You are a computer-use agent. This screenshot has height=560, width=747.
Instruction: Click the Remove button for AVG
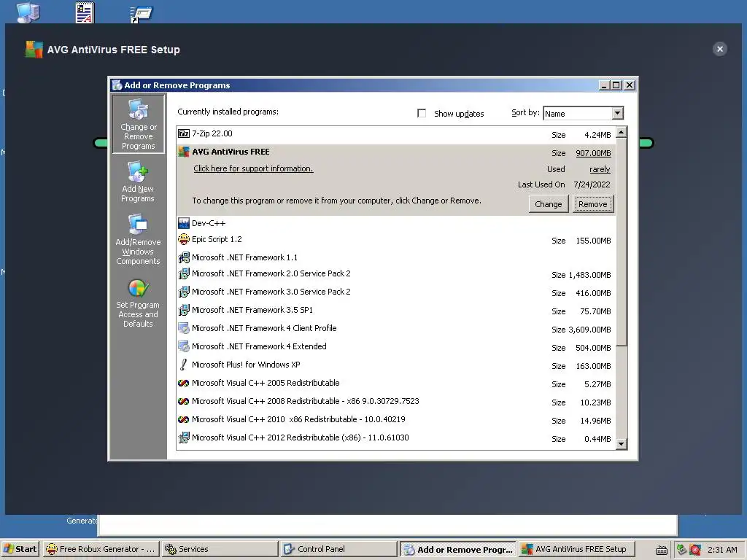click(x=592, y=204)
